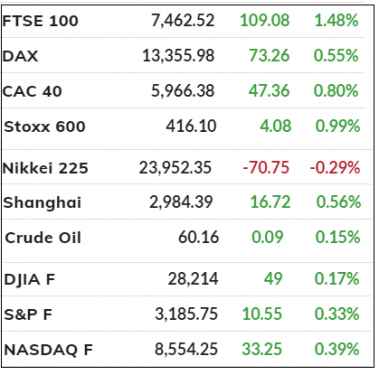Click the Nikkei change -70.75

(266, 168)
